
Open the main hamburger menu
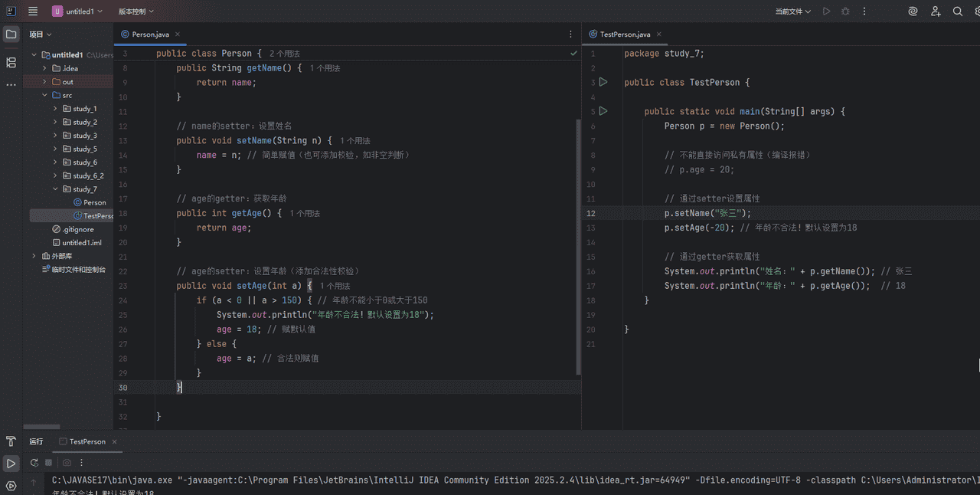click(32, 11)
